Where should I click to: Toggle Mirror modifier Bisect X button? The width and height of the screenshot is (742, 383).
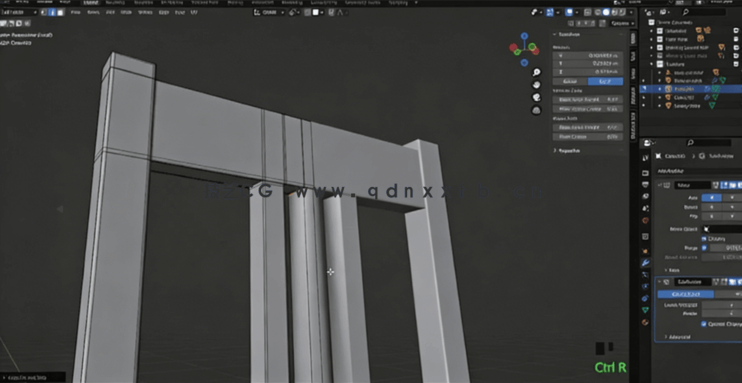[x=711, y=207]
